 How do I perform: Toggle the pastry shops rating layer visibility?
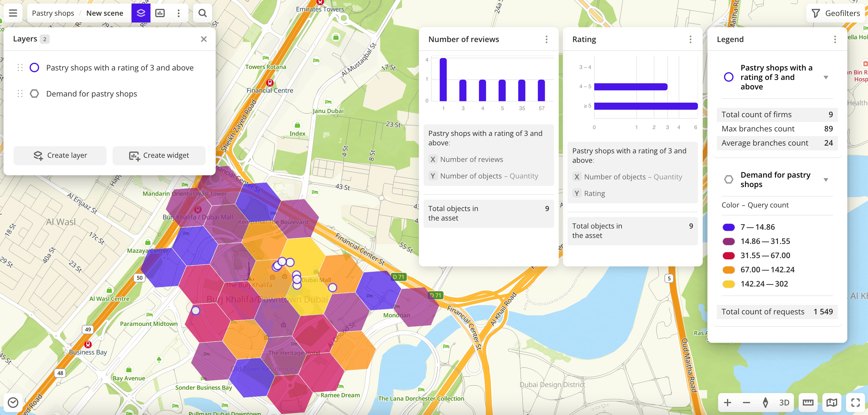pyautogui.click(x=34, y=68)
